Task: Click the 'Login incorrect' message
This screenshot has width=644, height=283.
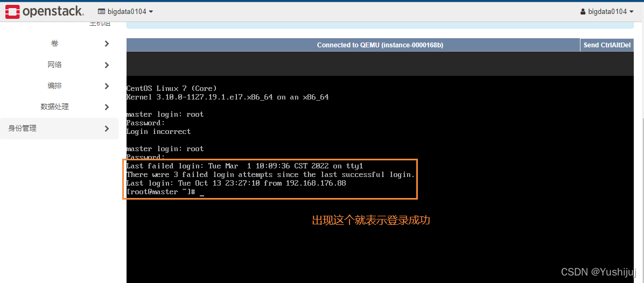Action: coord(158,132)
